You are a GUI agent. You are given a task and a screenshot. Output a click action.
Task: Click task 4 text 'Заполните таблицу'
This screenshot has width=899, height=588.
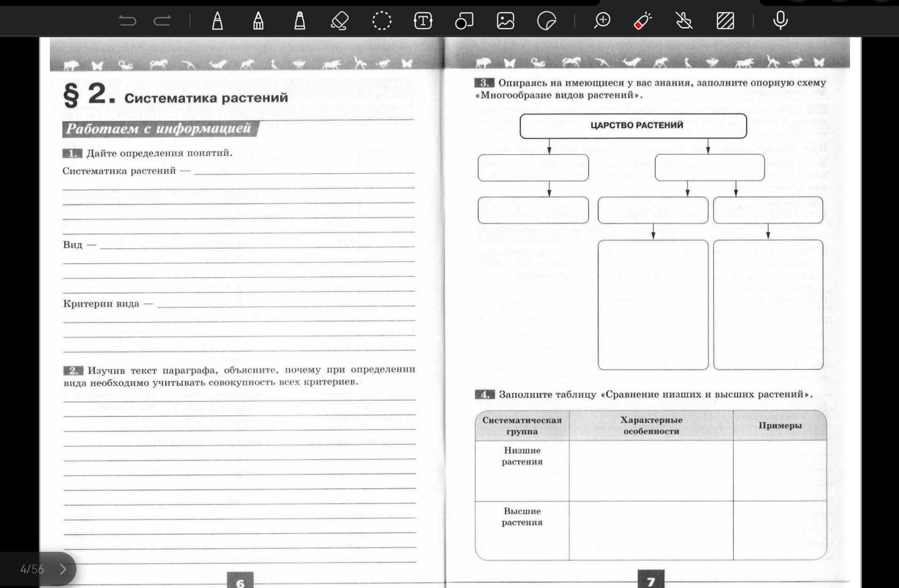[655, 395]
